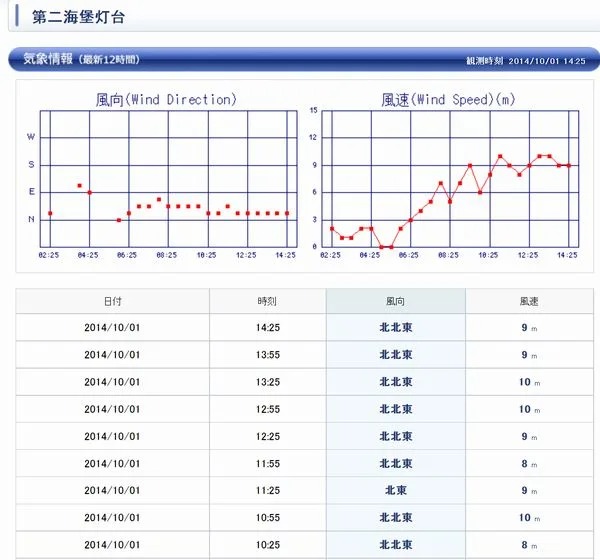Click the 風速 (Wind Speed) chart title
Viewport: 600px width, 560px height.
click(x=446, y=99)
